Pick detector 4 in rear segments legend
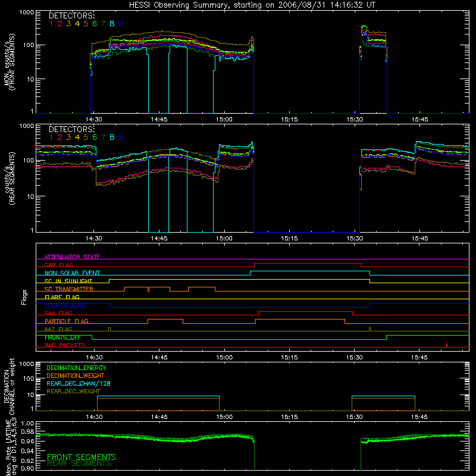 point(77,137)
